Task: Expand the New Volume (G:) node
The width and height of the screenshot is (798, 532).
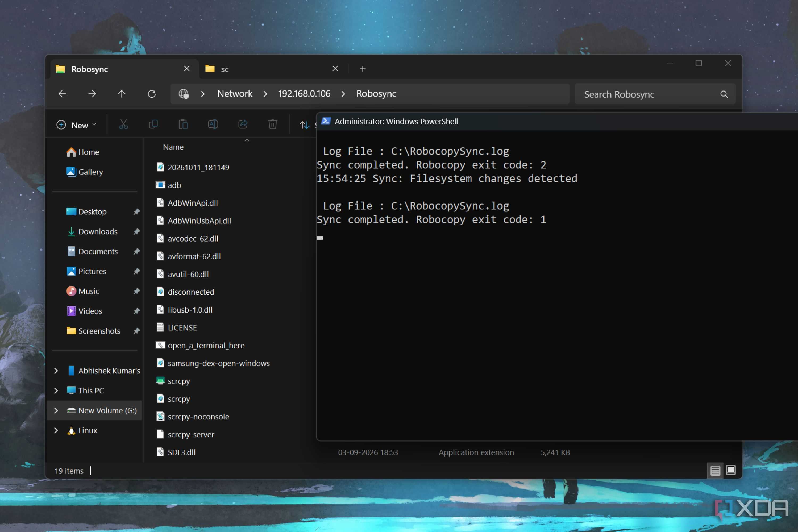Action: pos(56,410)
